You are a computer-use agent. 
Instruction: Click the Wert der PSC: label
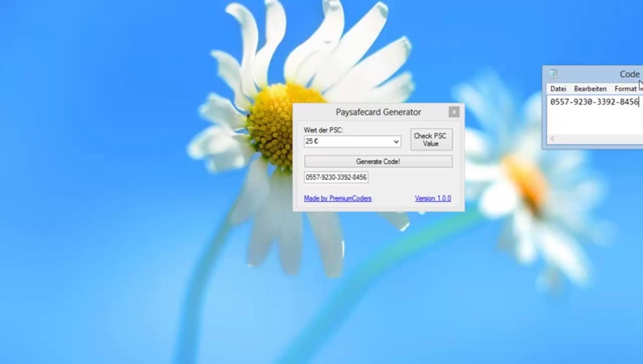(324, 130)
